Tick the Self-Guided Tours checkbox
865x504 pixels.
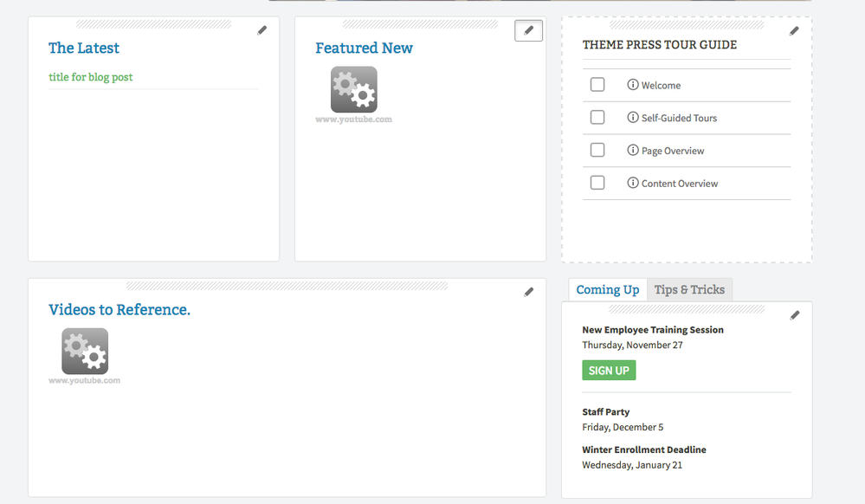597,117
